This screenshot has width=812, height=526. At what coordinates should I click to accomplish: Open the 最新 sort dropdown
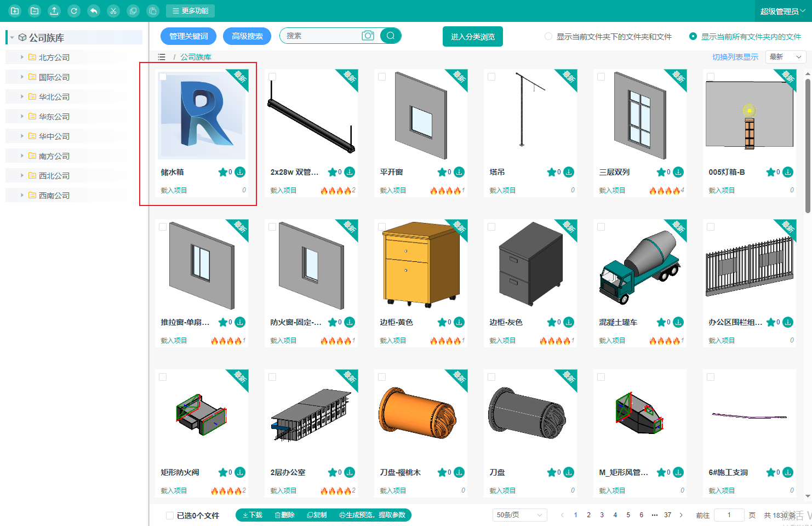point(785,57)
